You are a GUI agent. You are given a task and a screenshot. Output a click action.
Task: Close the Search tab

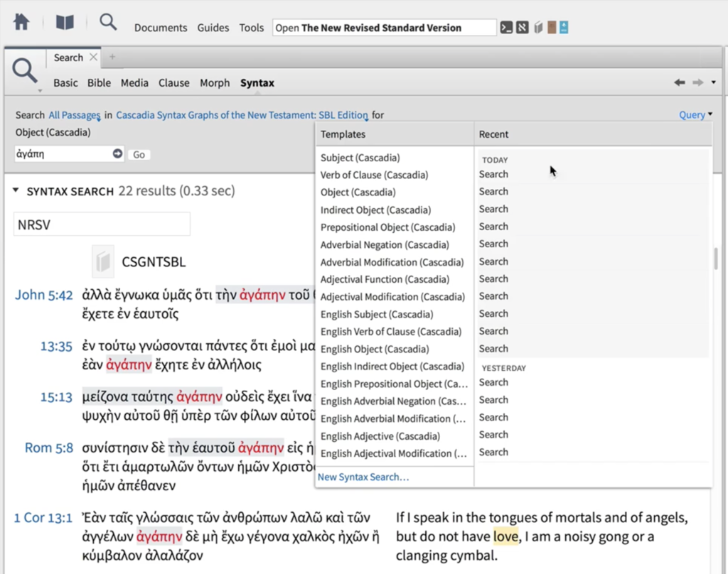coord(93,57)
